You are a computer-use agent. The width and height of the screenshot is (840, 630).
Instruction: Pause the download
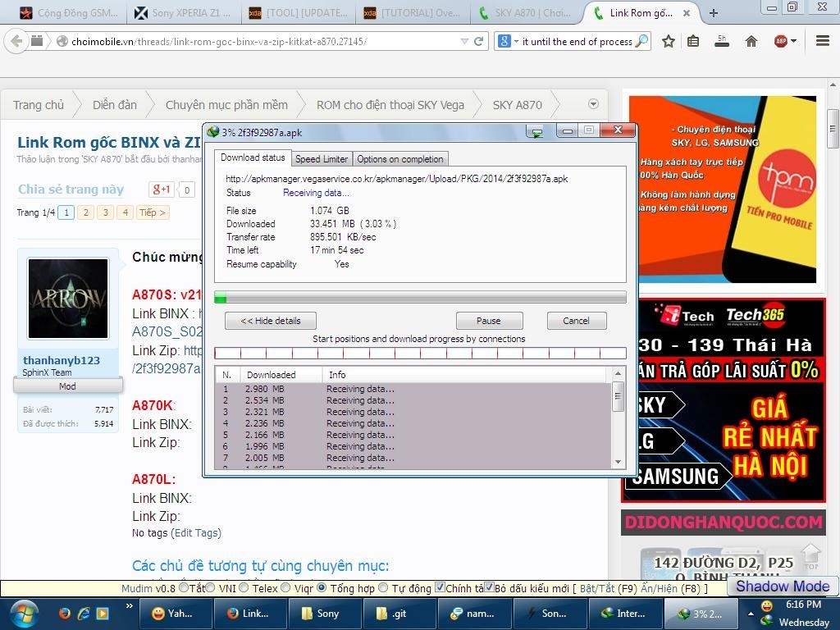pyautogui.click(x=489, y=321)
